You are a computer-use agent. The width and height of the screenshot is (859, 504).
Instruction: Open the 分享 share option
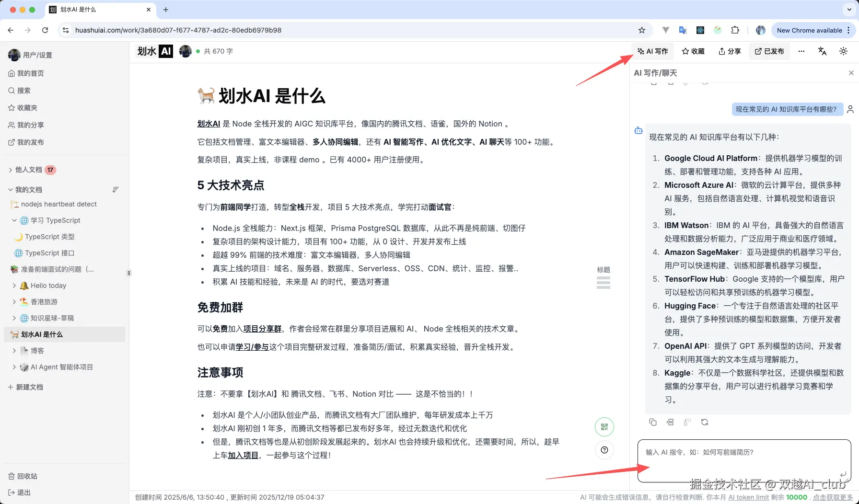click(730, 51)
